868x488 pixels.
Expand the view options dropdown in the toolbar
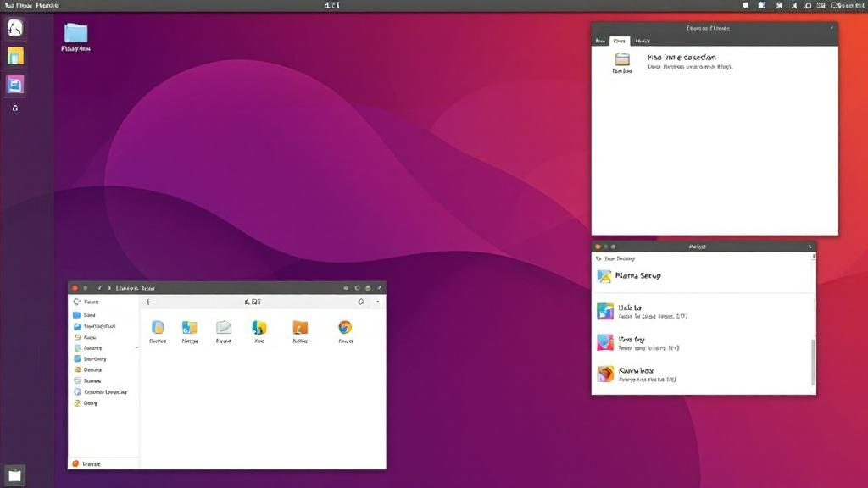coord(376,302)
